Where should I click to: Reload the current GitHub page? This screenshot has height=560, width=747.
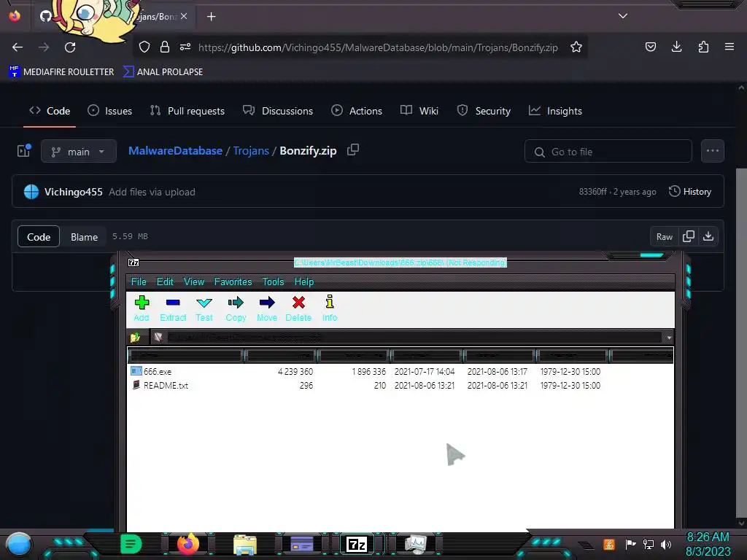(x=70, y=47)
